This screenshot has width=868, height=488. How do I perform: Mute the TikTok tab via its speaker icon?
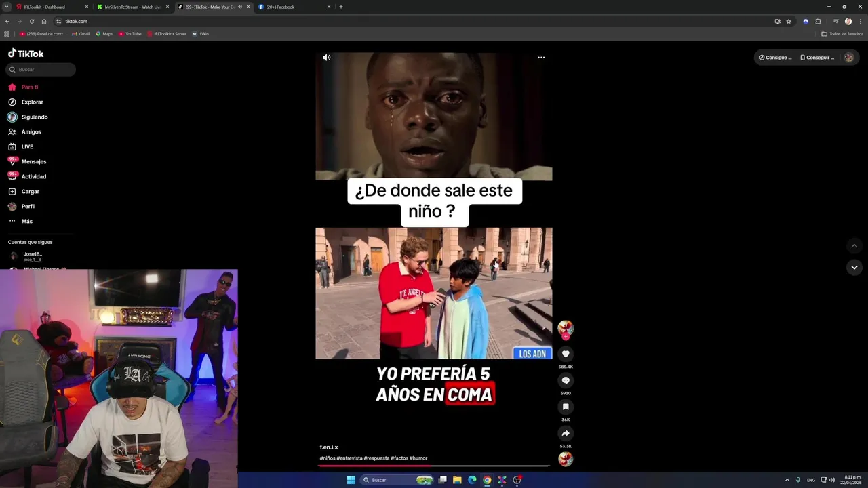click(240, 7)
